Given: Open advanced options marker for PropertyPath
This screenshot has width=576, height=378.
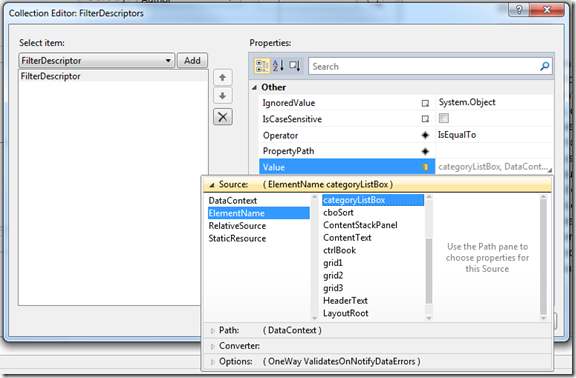Looking at the screenshot, I should [425, 151].
